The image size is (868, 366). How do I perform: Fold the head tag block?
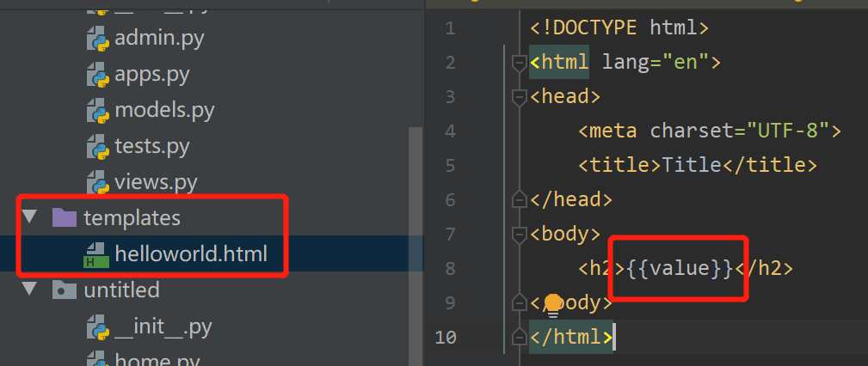click(x=518, y=97)
